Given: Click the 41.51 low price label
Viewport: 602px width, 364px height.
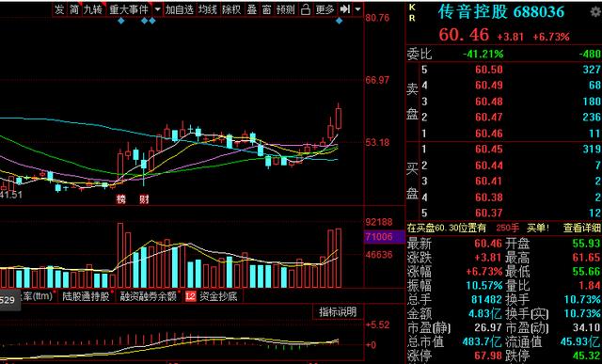Looking at the screenshot, I should click(11, 195).
